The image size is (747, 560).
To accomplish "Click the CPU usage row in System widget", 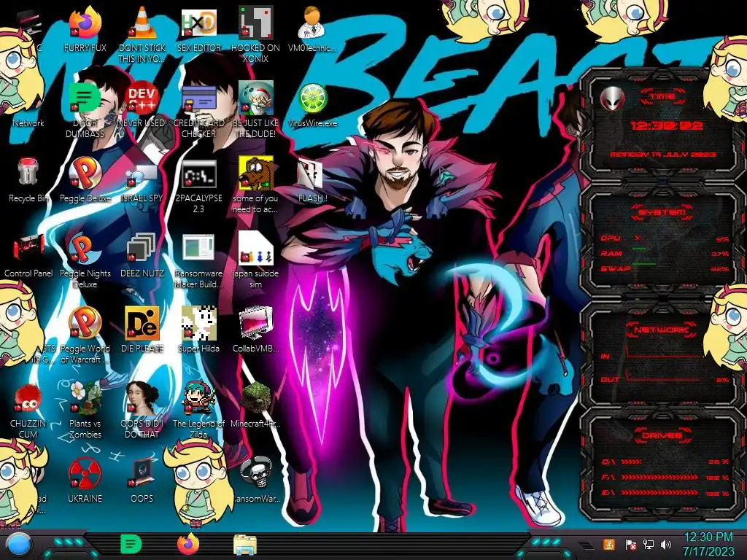I will click(x=665, y=238).
